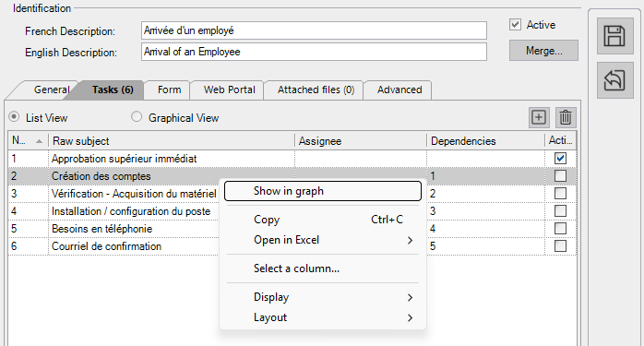Click dependency value 1 in Création row
This screenshot has width=644, height=346.
433,176
